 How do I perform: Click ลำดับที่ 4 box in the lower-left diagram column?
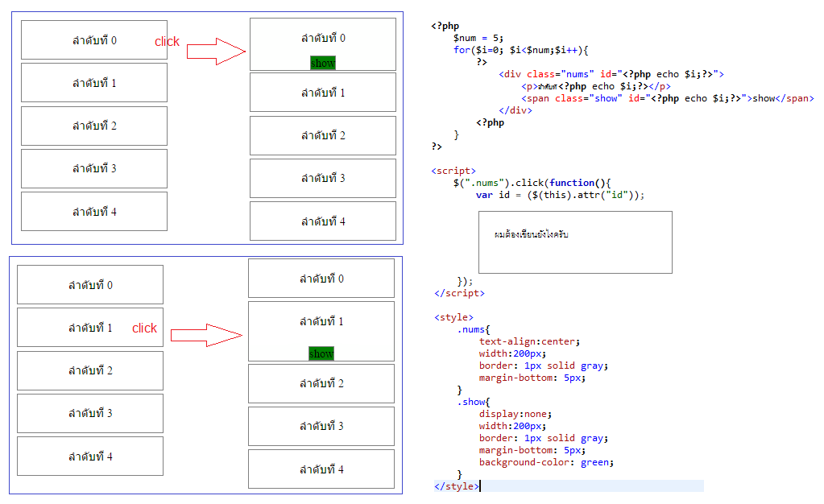click(x=90, y=456)
